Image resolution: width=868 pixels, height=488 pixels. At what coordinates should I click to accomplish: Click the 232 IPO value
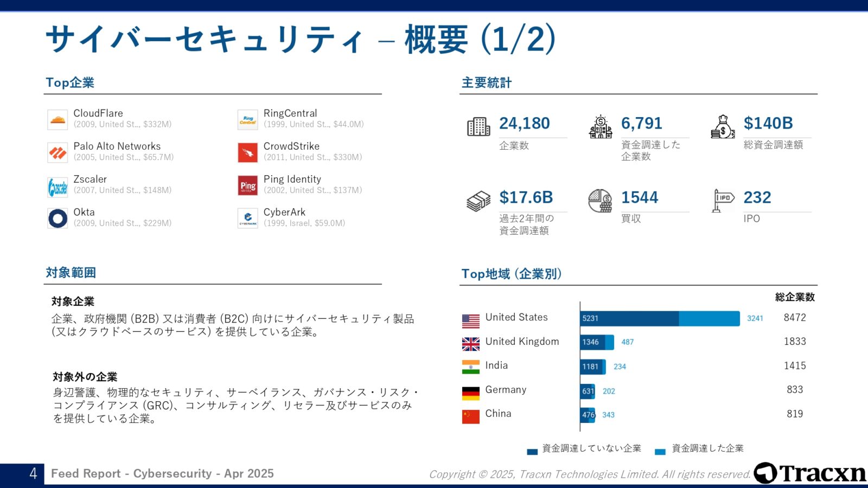tap(757, 197)
